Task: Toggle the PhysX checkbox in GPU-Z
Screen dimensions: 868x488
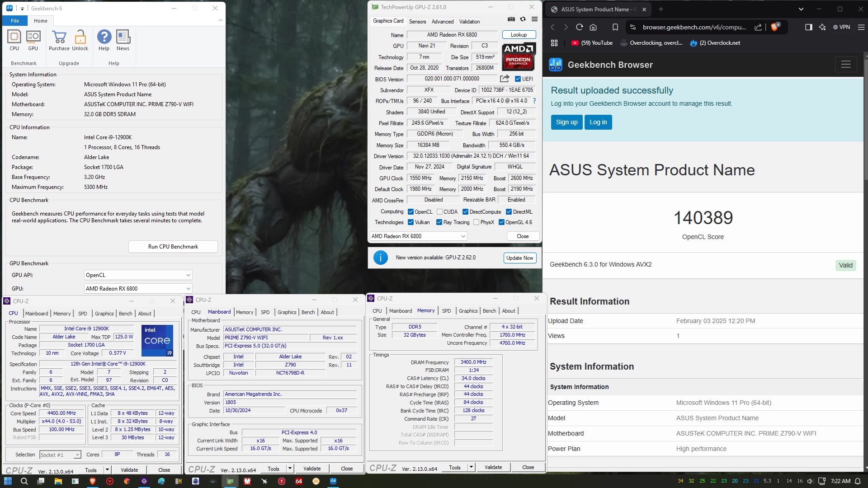Action: (476, 222)
